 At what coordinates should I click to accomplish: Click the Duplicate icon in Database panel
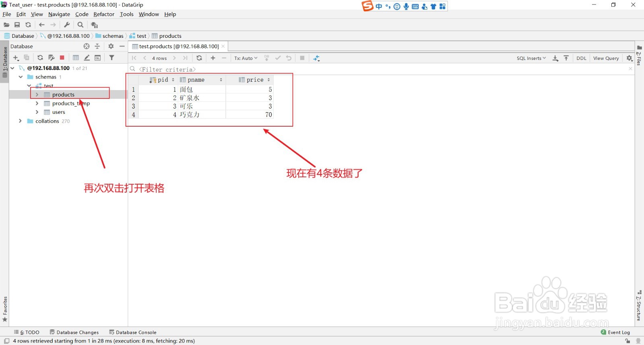coord(27,58)
